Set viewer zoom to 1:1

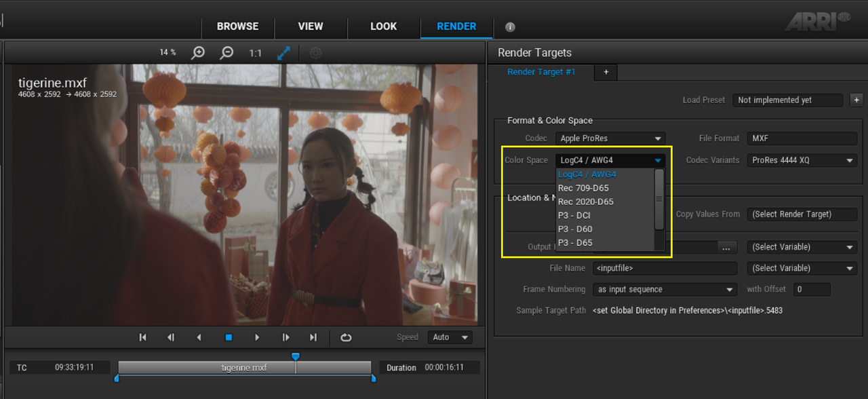(256, 53)
